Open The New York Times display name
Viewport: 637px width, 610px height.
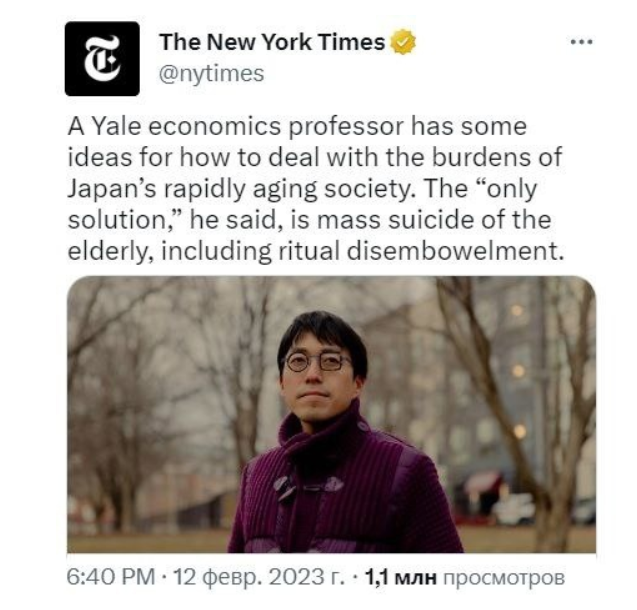[x=272, y=42]
